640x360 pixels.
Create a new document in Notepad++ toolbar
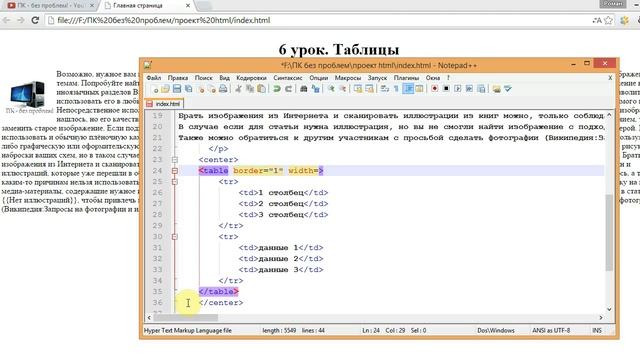(155, 89)
